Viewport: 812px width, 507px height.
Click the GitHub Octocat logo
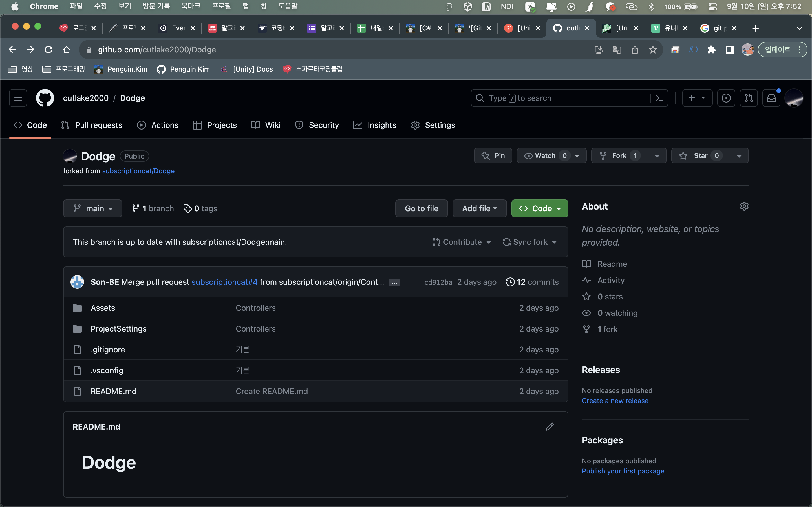pos(45,98)
